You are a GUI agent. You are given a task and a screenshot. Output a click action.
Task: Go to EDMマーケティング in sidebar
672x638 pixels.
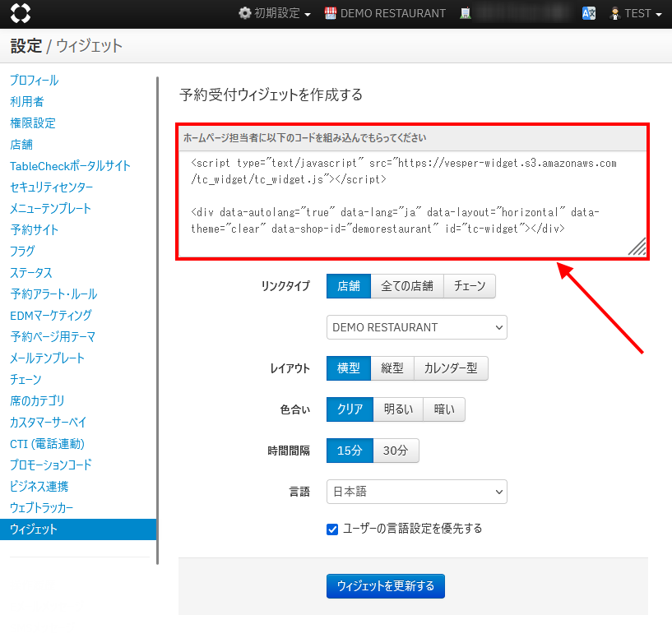pos(51,316)
